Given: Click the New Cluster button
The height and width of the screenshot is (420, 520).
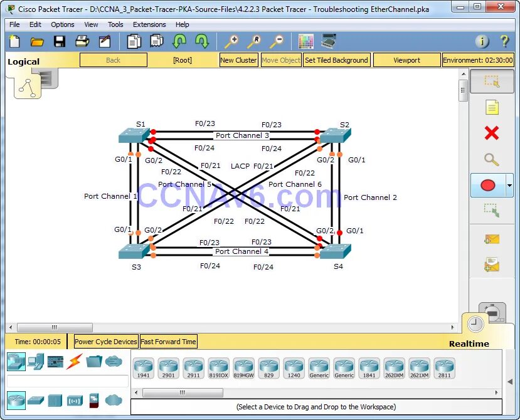Looking at the screenshot, I should [238, 60].
